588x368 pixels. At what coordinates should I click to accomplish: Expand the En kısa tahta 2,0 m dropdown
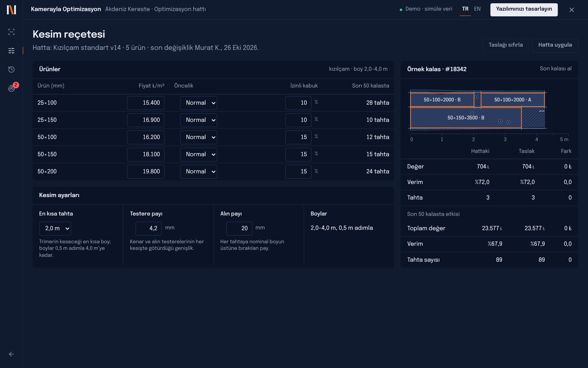click(x=55, y=228)
